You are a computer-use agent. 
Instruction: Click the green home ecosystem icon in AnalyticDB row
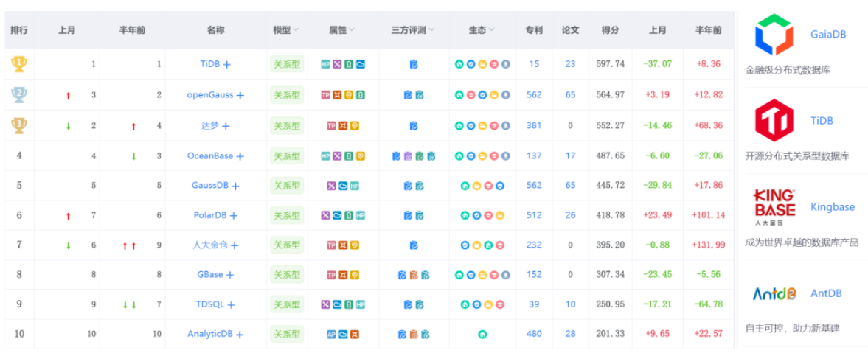[x=482, y=334]
